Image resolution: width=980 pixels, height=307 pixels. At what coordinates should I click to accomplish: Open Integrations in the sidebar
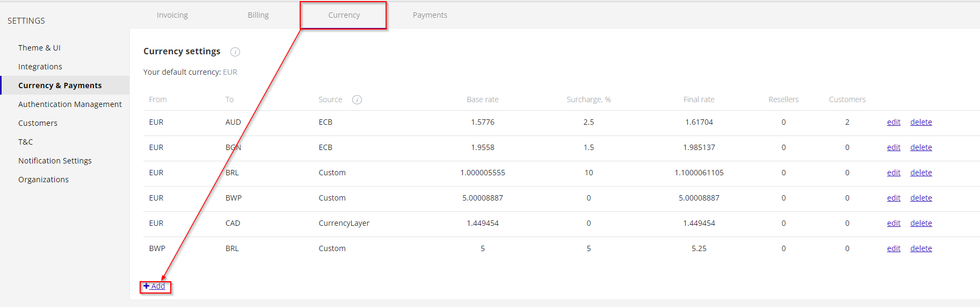click(40, 67)
